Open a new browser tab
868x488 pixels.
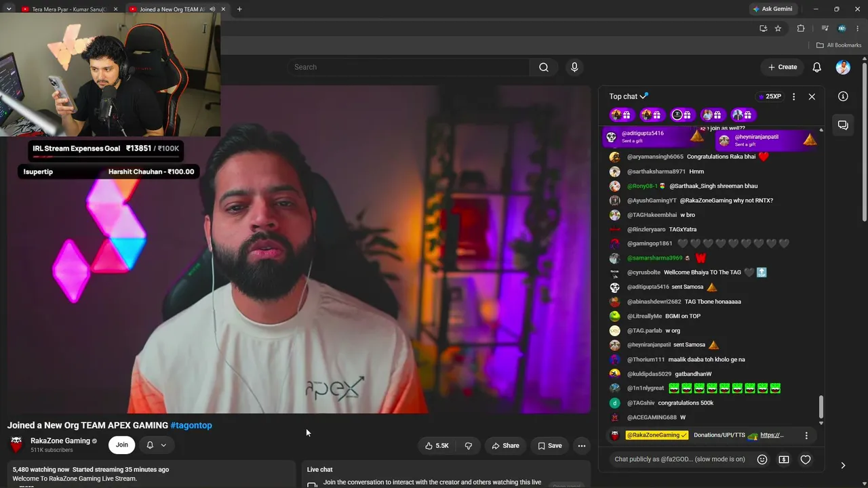point(239,9)
